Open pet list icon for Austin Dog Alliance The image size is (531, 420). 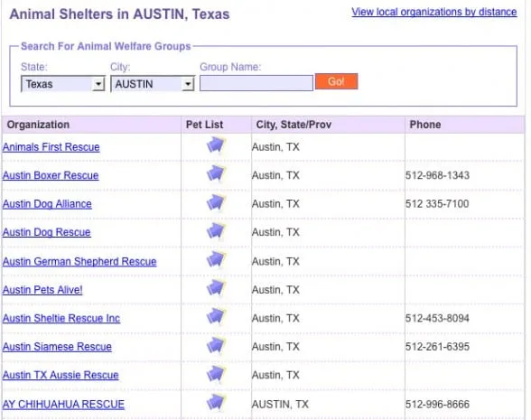pyautogui.click(x=215, y=203)
